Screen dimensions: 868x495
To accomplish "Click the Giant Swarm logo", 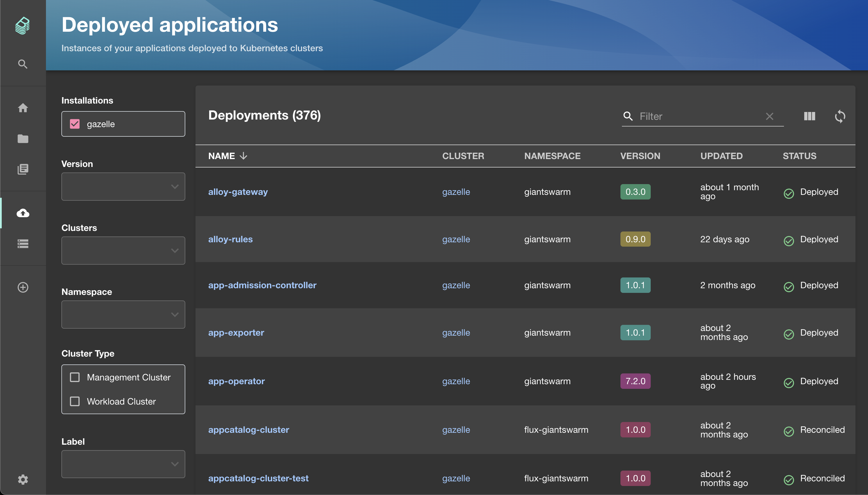I will point(22,25).
